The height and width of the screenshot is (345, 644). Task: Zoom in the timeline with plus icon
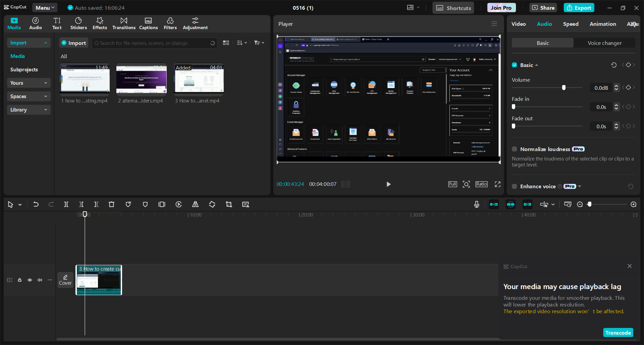click(x=634, y=204)
